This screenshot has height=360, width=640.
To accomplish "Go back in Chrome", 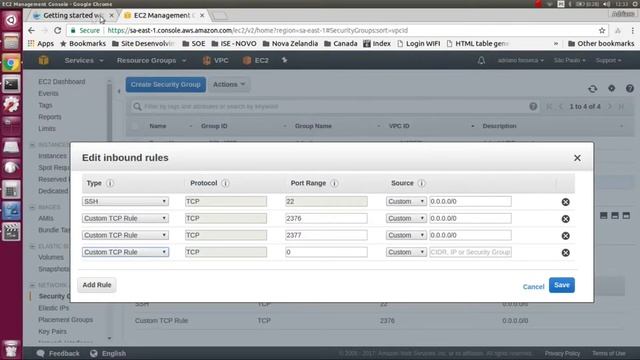I will point(31,31).
